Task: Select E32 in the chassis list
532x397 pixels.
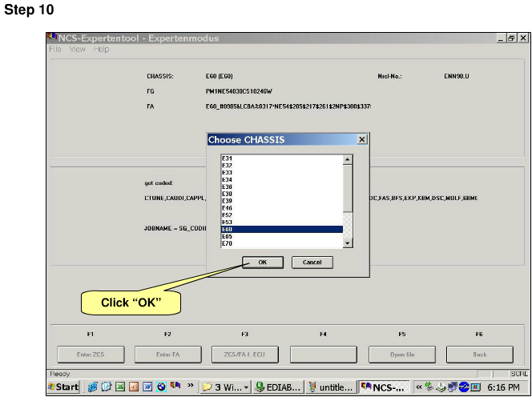Action: [x=282, y=166]
